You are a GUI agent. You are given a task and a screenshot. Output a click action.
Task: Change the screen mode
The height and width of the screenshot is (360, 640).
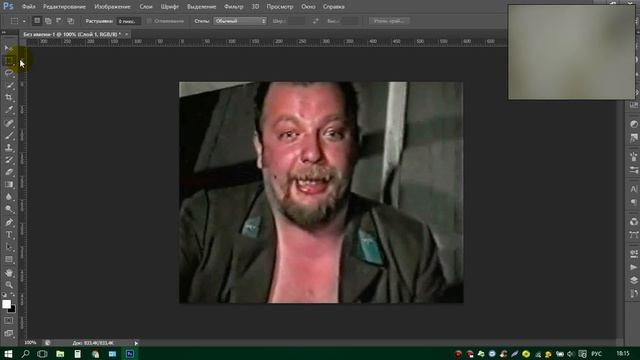pyautogui.click(x=9, y=333)
